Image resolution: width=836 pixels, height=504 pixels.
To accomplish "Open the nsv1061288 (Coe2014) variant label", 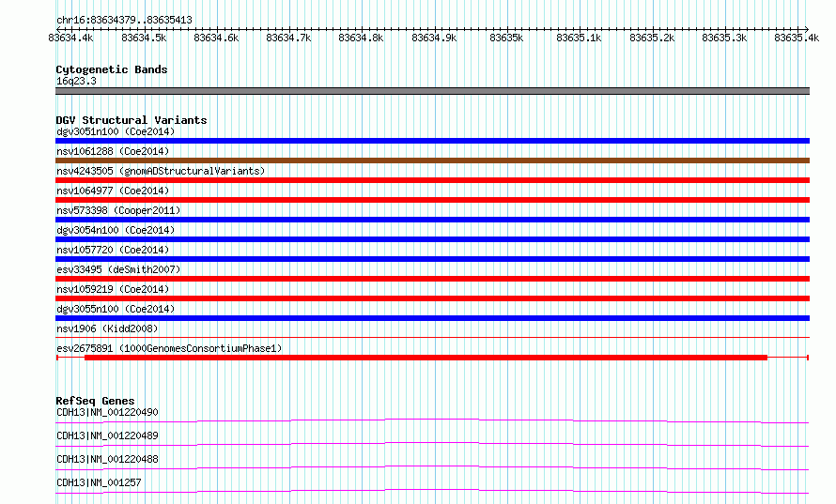I will (x=113, y=151).
